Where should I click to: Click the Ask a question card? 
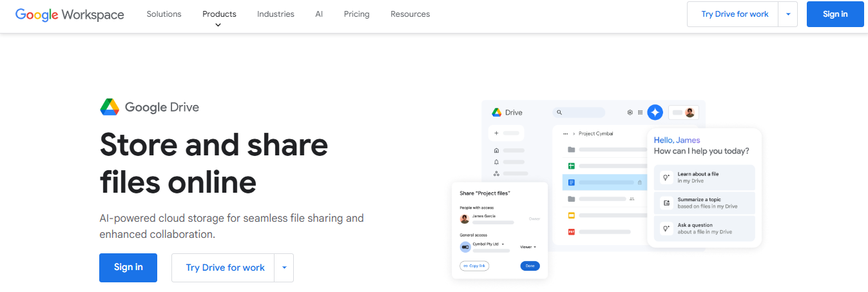coord(704,228)
